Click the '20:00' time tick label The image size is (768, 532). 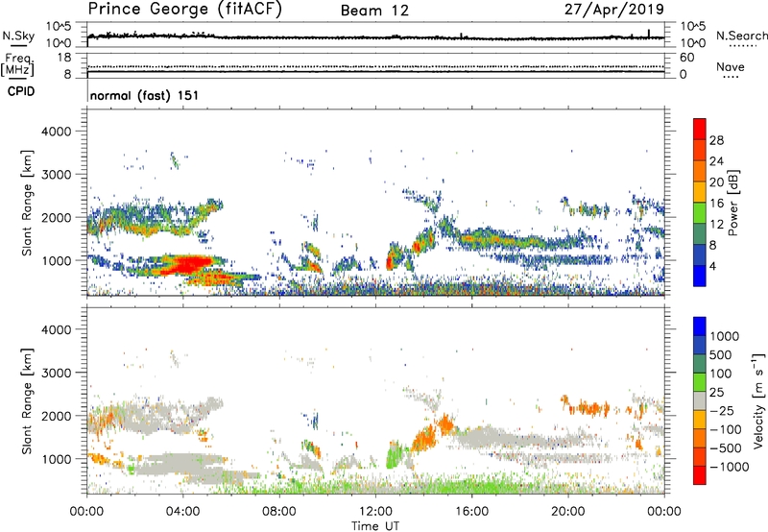pyautogui.click(x=567, y=512)
